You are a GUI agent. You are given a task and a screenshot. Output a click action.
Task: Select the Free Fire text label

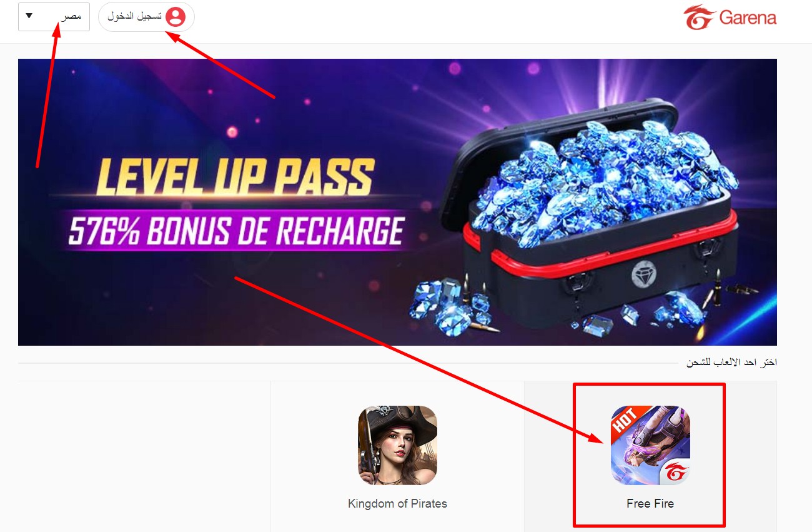click(x=650, y=503)
